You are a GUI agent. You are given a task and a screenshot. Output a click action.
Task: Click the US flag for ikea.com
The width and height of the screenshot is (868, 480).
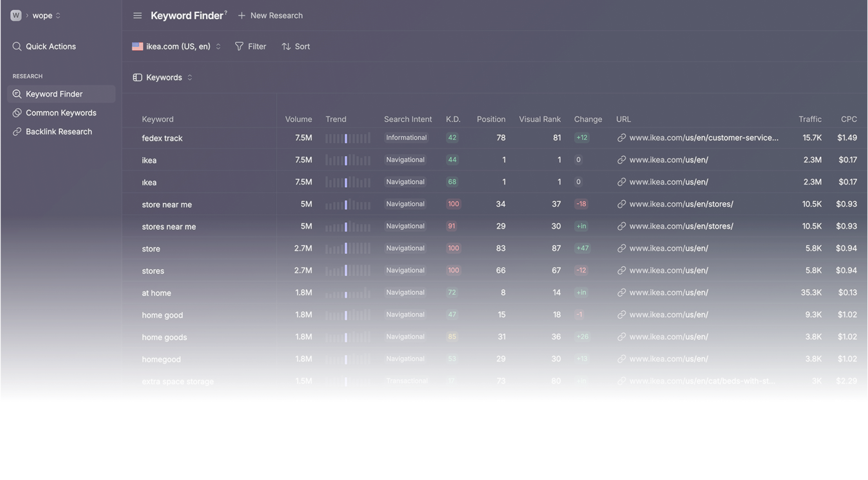coord(138,46)
